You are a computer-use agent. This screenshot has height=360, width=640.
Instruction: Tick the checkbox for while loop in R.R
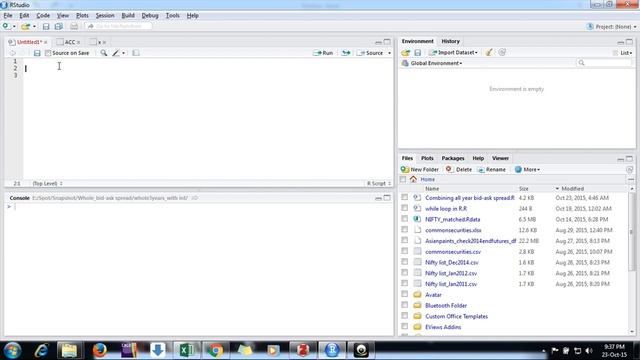(404, 208)
